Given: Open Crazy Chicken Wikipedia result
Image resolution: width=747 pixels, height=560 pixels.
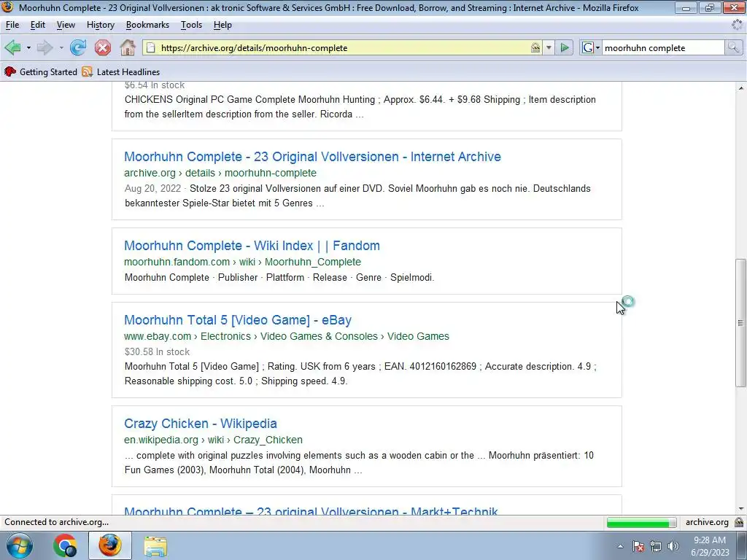Looking at the screenshot, I should 201,424.
